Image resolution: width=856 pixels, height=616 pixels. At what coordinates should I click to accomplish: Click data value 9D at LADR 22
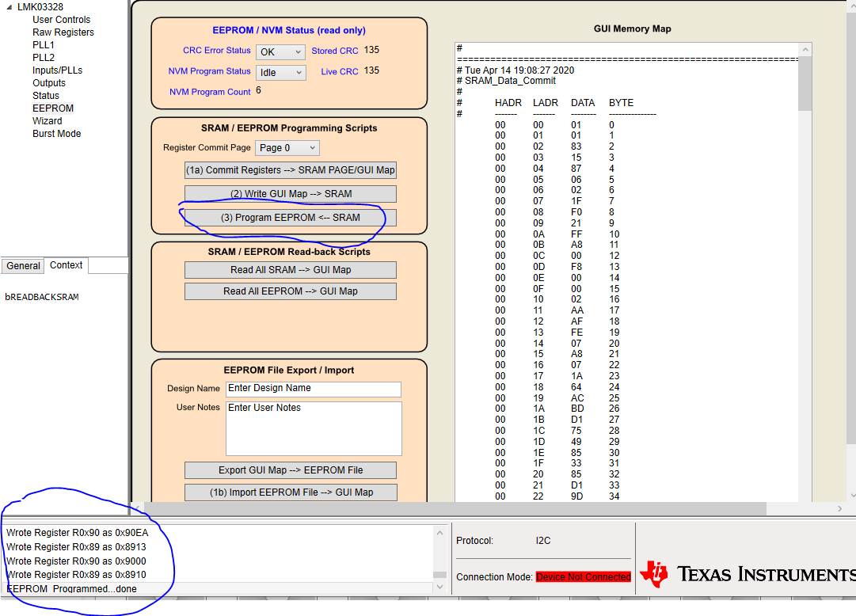[577, 496]
